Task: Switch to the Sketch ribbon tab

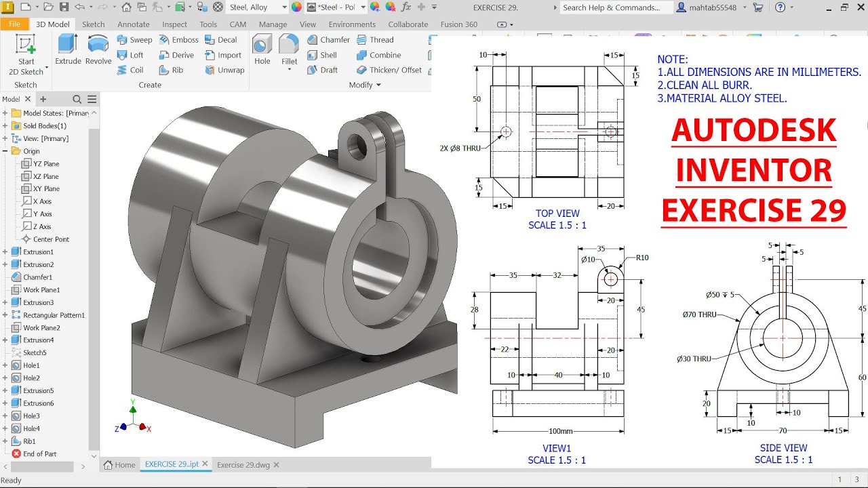Action: click(x=94, y=24)
